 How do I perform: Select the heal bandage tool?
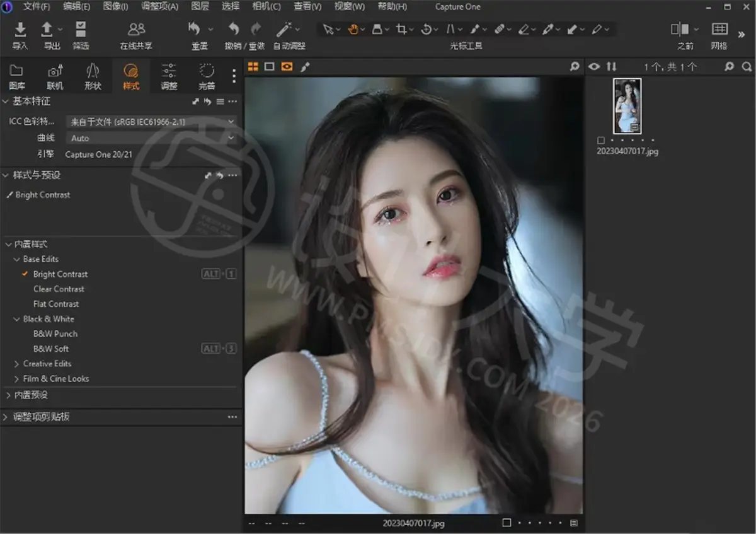point(499,29)
